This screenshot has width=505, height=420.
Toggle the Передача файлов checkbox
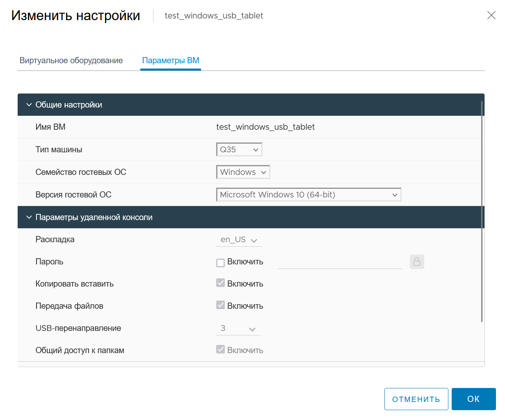click(221, 305)
